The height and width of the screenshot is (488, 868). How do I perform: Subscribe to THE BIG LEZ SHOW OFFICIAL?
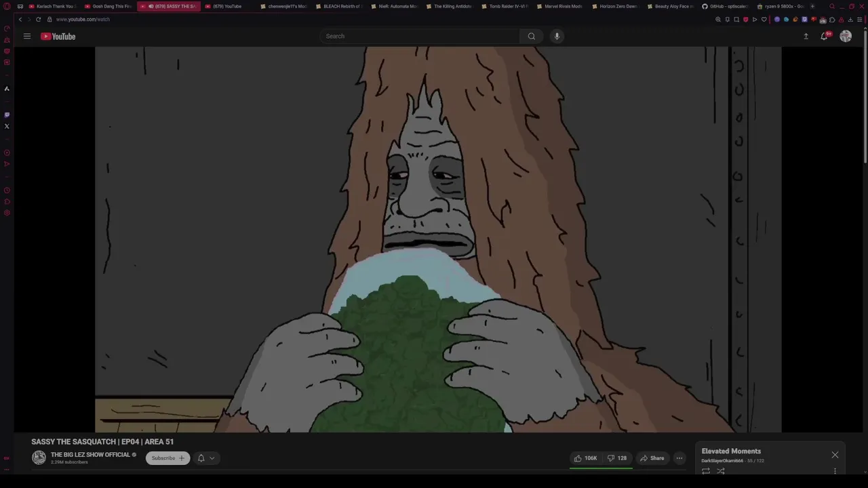(x=167, y=458)
